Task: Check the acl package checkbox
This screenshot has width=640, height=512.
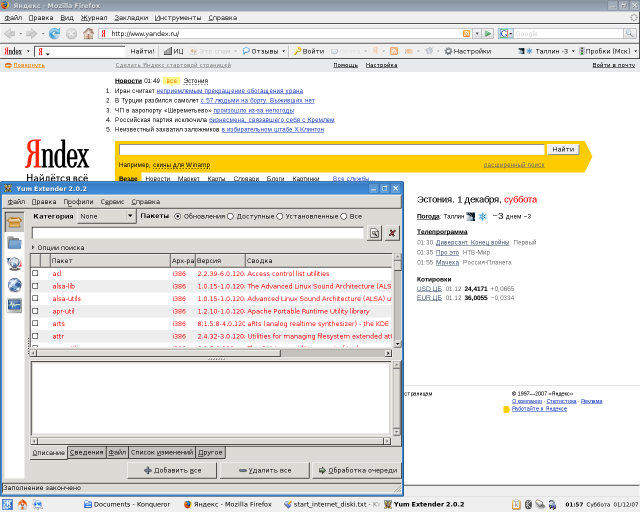Action: click(35, 273)
